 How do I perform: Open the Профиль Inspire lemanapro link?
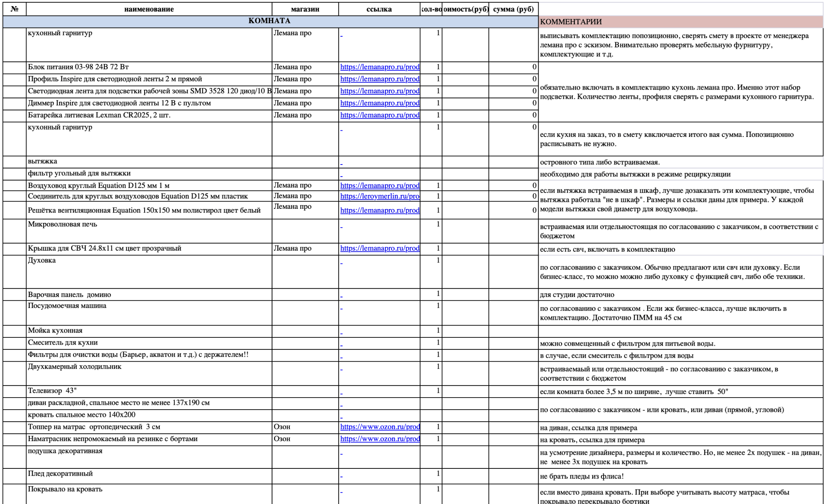[x=380, y=79]
